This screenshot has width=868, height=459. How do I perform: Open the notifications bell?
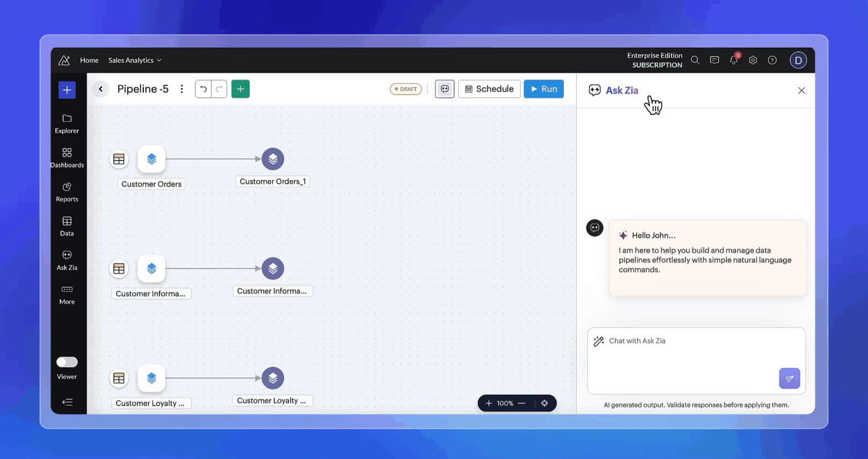click(x=734, y=60)
